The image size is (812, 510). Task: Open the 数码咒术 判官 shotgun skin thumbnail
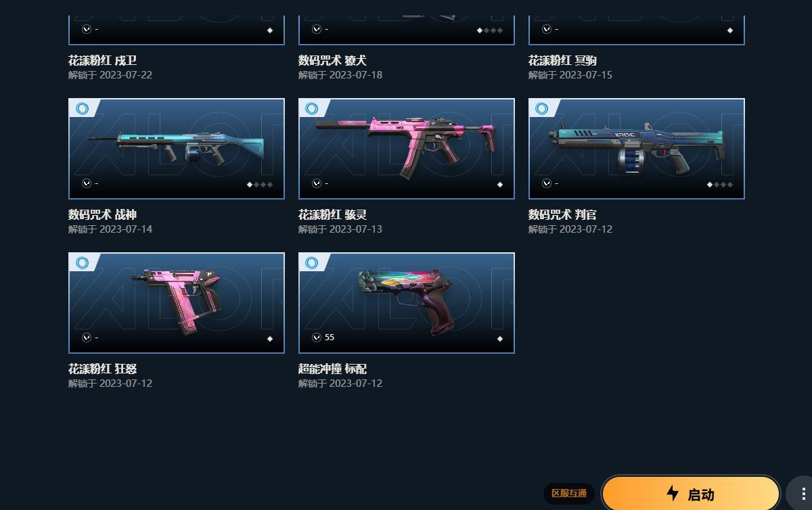(x=637, y=149)
